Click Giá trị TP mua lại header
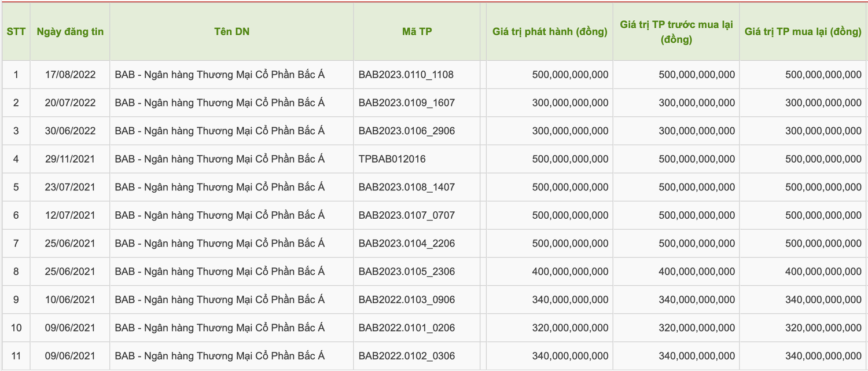868x371 pixels. pos(803,32)
